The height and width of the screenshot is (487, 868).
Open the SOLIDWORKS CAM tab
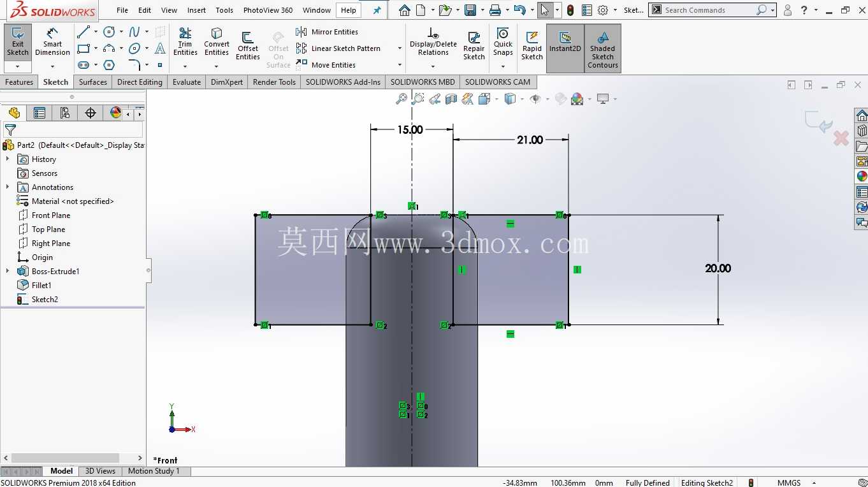pos(497,82)
